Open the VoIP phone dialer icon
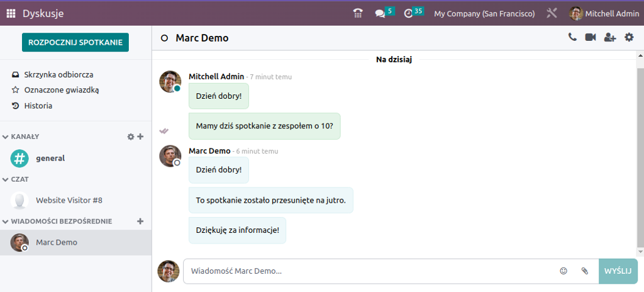 [x=358, y=14]
